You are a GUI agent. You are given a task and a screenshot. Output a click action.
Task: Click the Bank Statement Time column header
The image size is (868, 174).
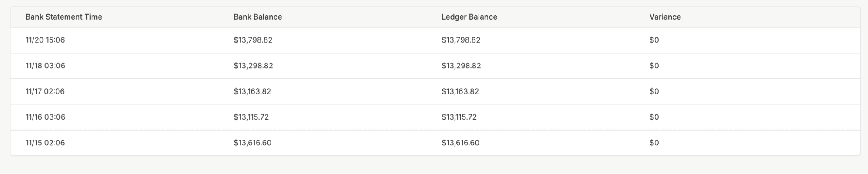pyautogui.click(x=64, y=17)
